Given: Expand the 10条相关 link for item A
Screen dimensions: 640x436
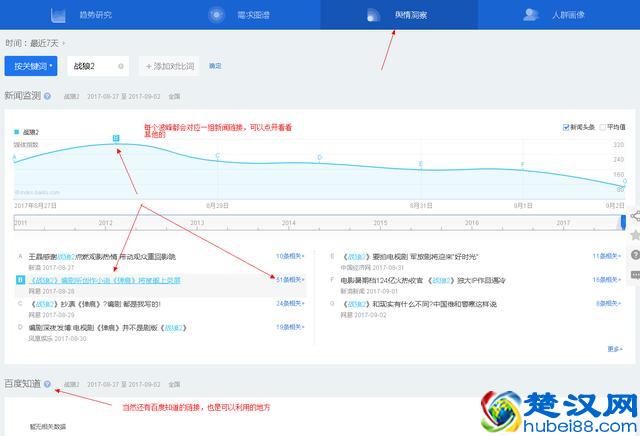Looking at the screenshot, I should (x=290, y=256).
